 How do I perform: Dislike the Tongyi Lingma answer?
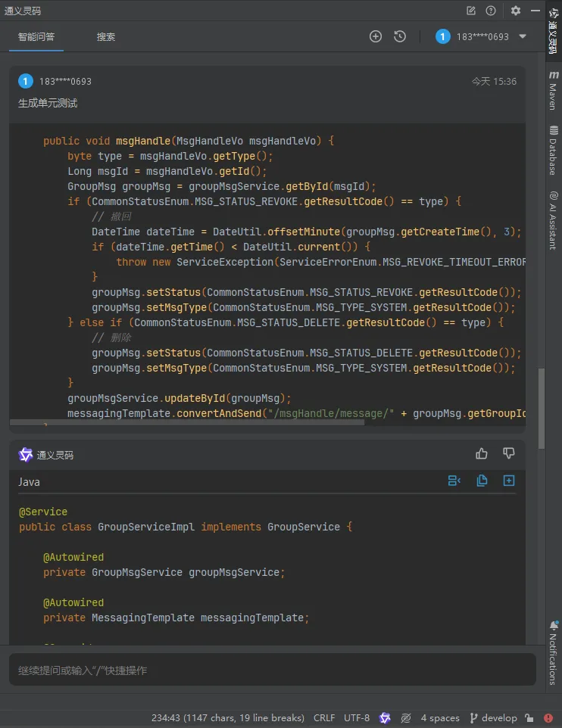pos(508,453)
